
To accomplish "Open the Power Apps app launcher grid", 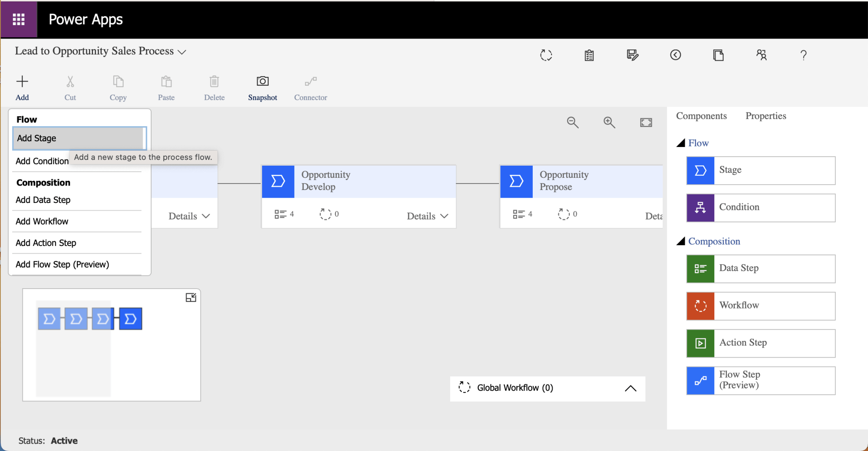I will click(19, 19).
